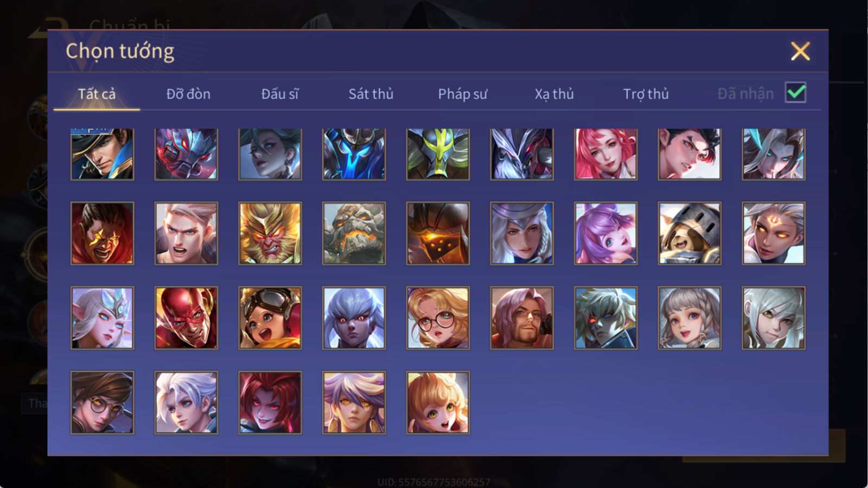Pick the stone golem hero portrait
Viewport: 868px width, 488px height.
354,233
